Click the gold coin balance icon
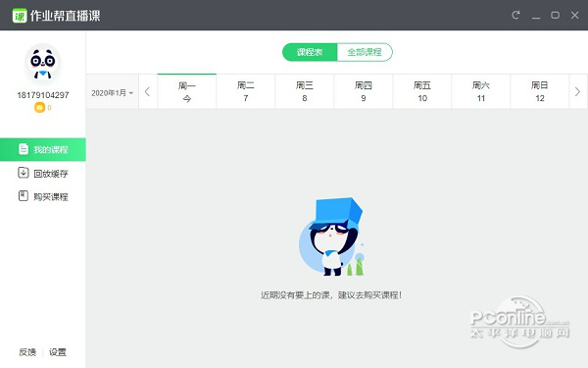This screenshot has height=368, width=588. (x=39, y=108)
